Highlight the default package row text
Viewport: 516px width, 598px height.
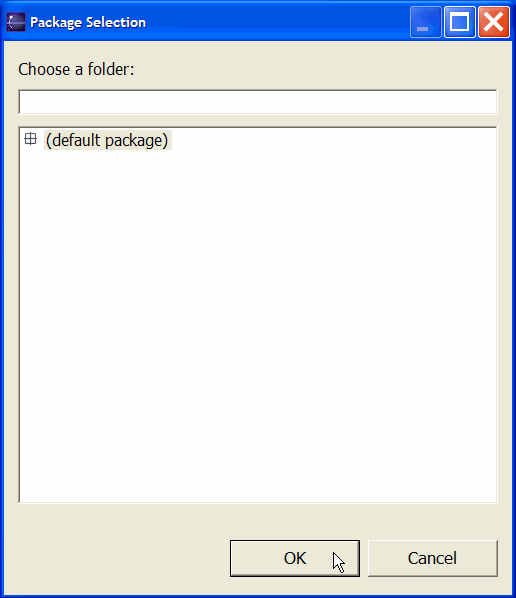(x=108, y=140)
